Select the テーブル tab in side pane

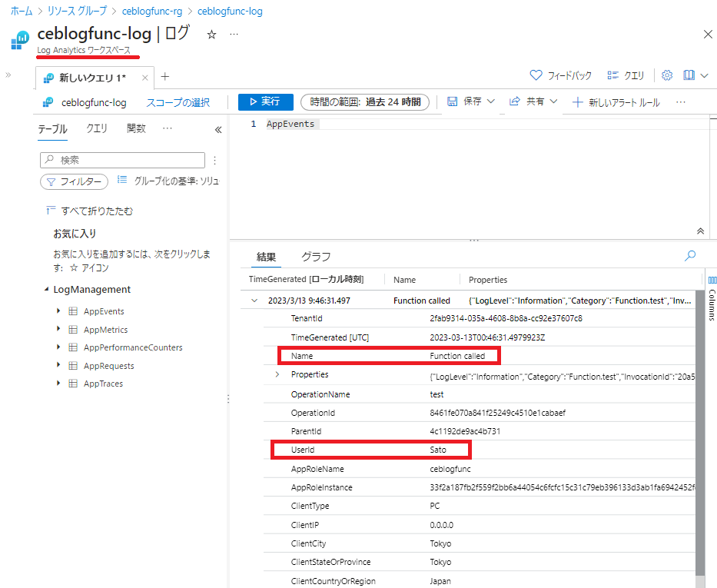[52, 129]
